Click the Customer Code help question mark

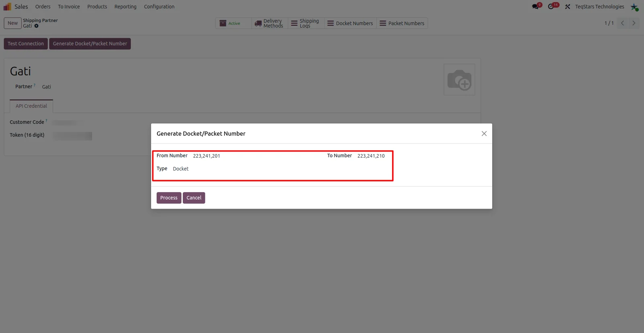pos(46,120)
